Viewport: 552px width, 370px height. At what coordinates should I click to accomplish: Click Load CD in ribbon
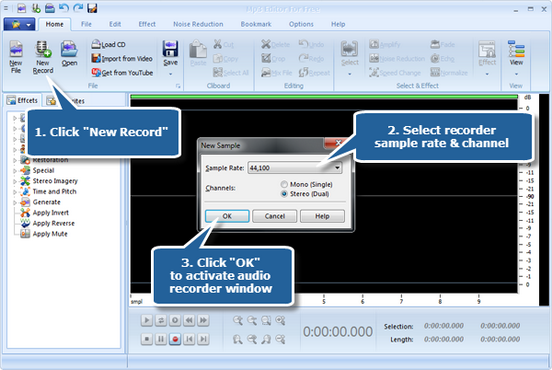108,44
